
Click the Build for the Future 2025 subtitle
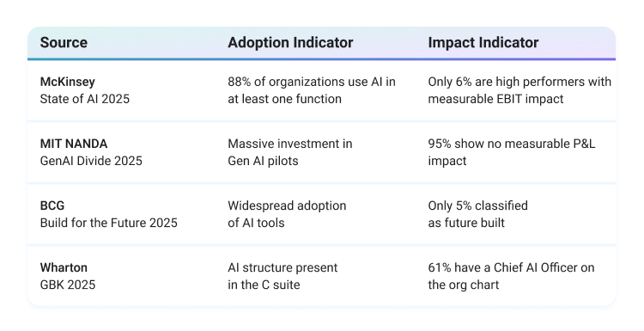pos(109,223)
